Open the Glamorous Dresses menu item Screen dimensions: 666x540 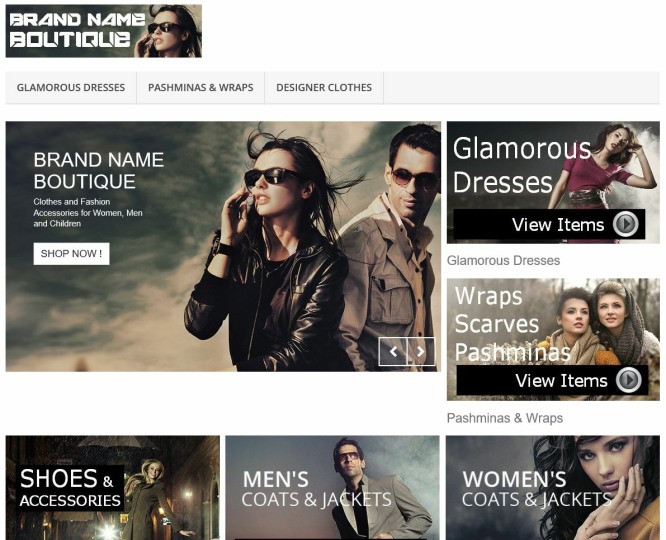click(71, 88)
